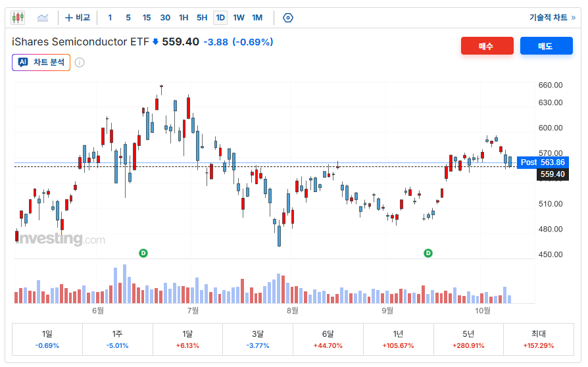The height and width of the screenshot is (367, 588).
Task: Select the 1W interval
Action: coord(239,18)
